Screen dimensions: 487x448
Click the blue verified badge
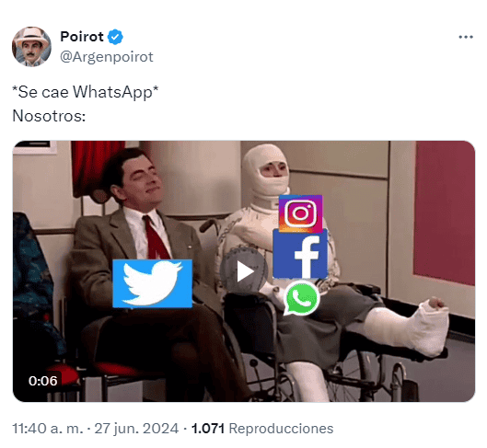pyautogui.click(x=115, y=37)
